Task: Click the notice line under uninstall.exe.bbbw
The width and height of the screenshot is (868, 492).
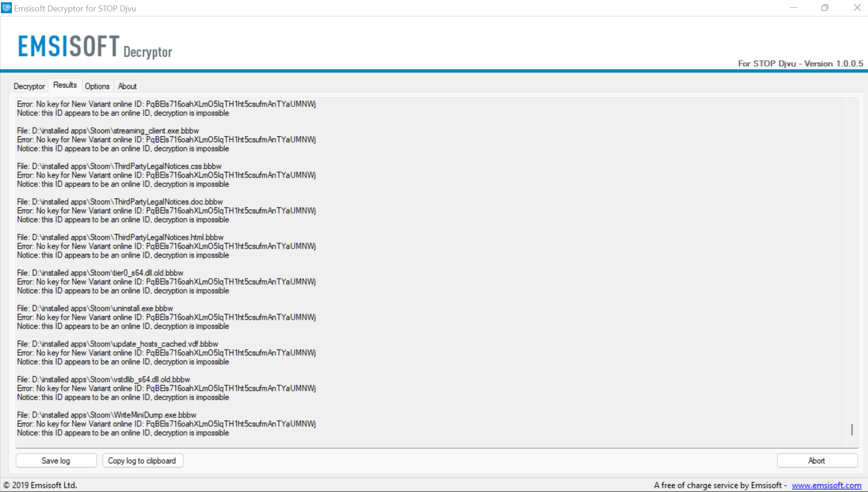Action: pyautogui.click(x=123, y=326)
